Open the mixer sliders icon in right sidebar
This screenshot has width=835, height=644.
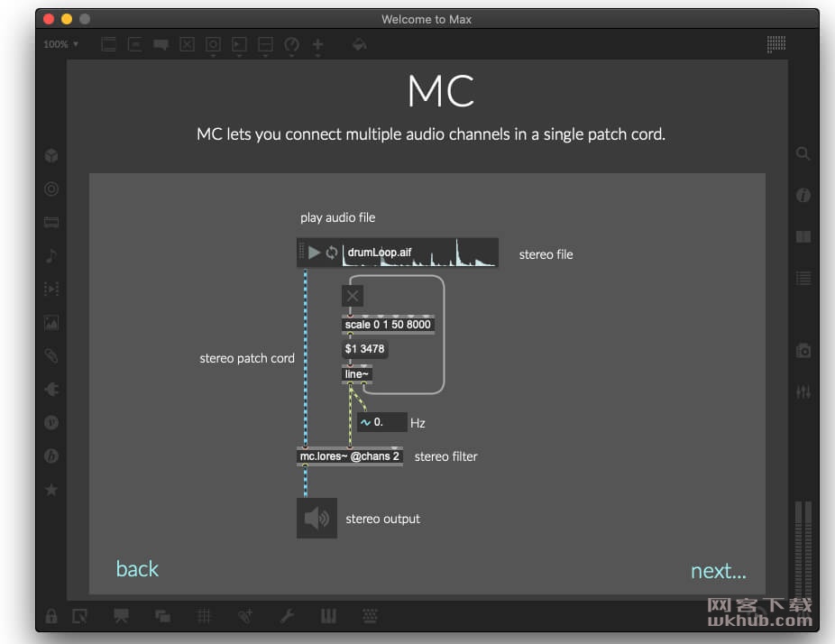point(803,392)
